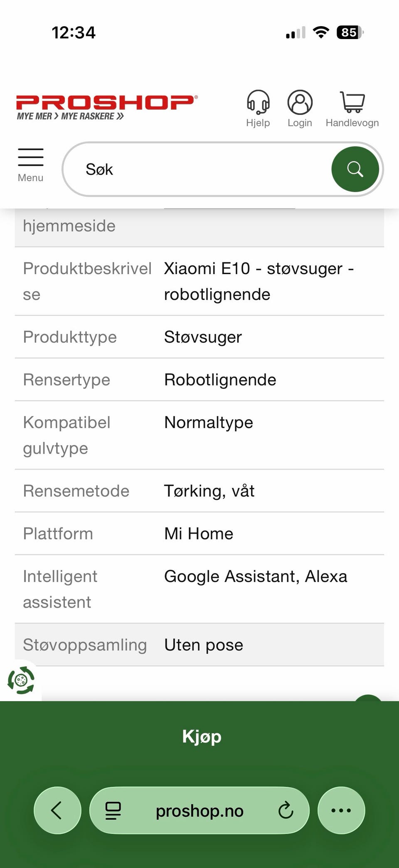Go back with the browser back arrow
399x868 pixels.
[57, 810]
